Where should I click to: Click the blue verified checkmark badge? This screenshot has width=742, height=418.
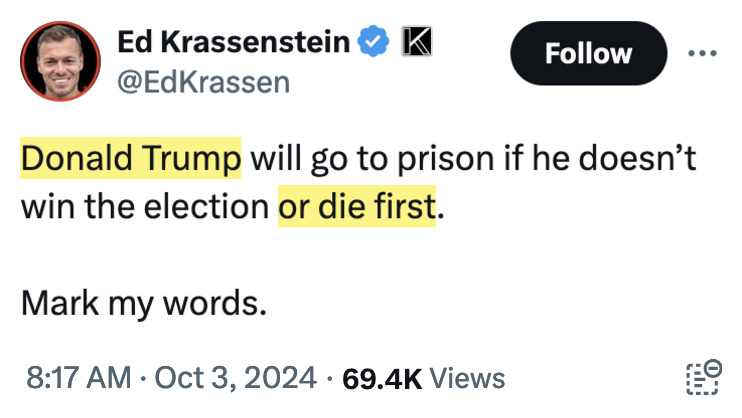[373, 42]
